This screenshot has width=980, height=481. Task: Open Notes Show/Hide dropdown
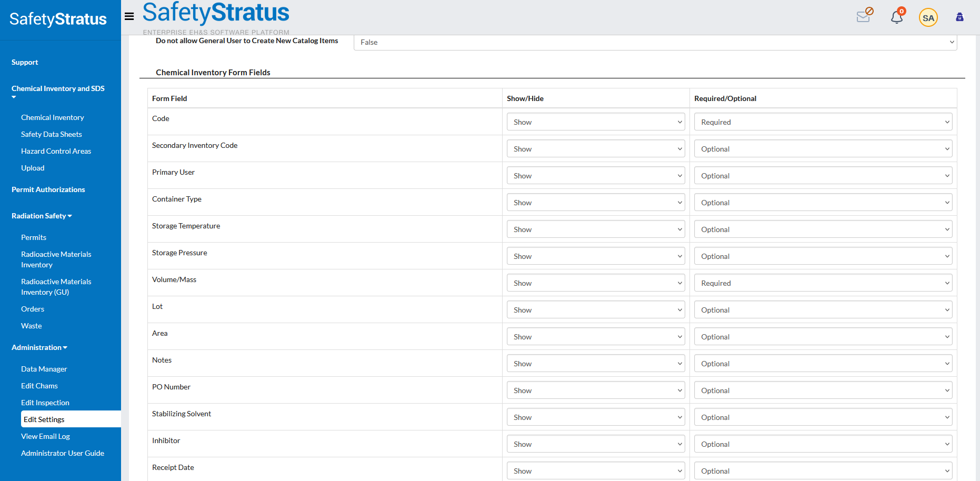(596, 363)
